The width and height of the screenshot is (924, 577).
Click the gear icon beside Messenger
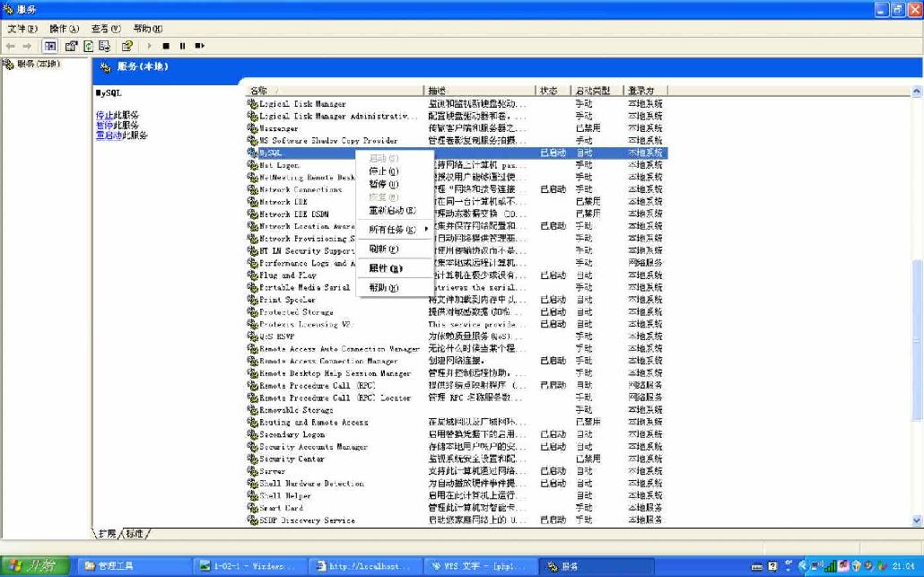pyautogui.click(x=252, y=128)
